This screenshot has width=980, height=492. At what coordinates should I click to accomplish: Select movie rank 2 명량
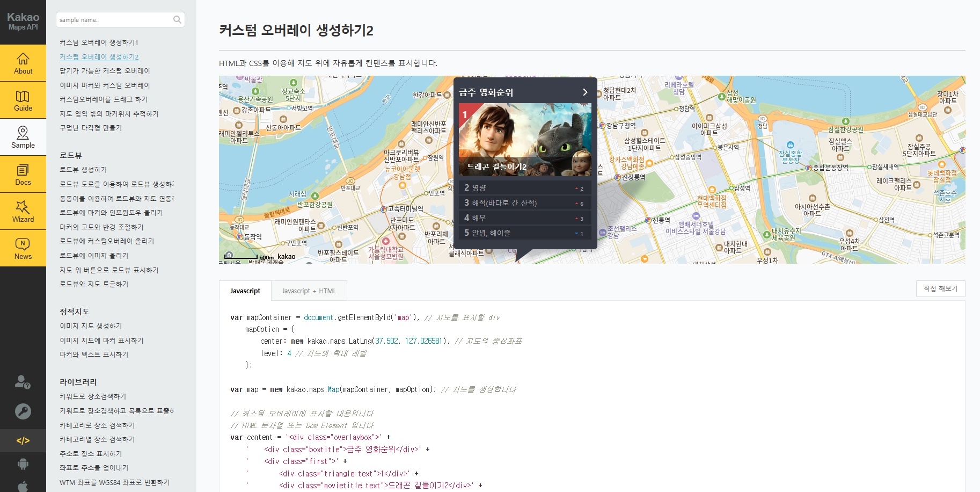525,187
